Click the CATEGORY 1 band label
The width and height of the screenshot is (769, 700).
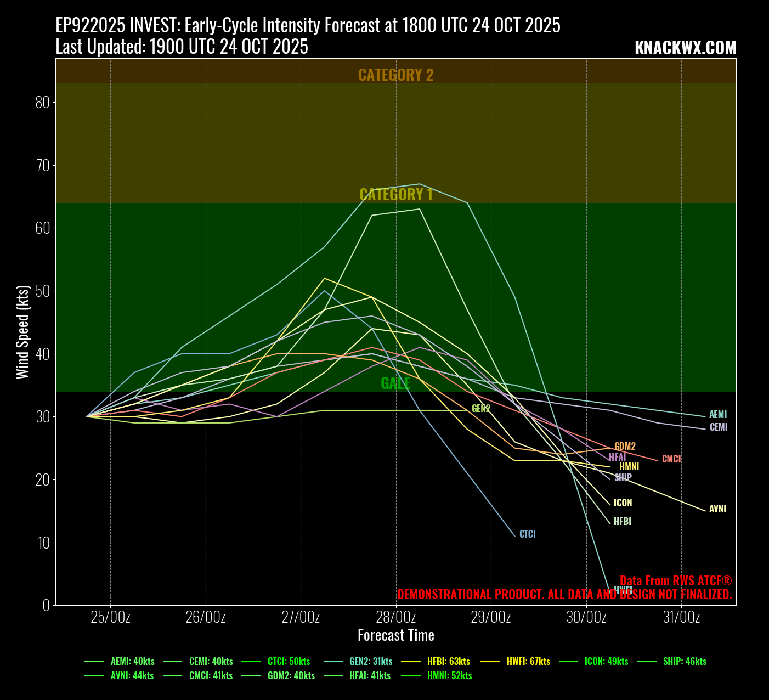(395, 195)
